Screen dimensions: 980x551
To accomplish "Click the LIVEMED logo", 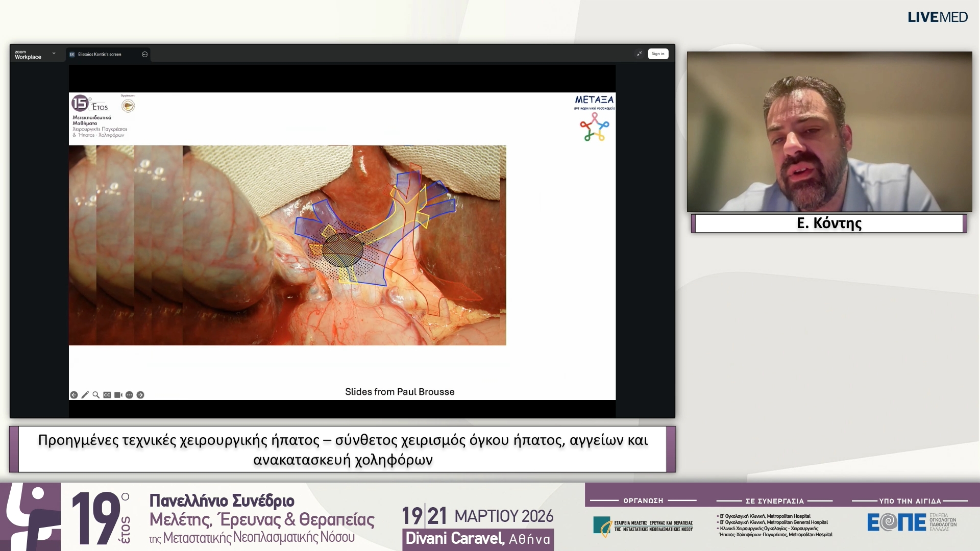I will click(x=937, y=17).
